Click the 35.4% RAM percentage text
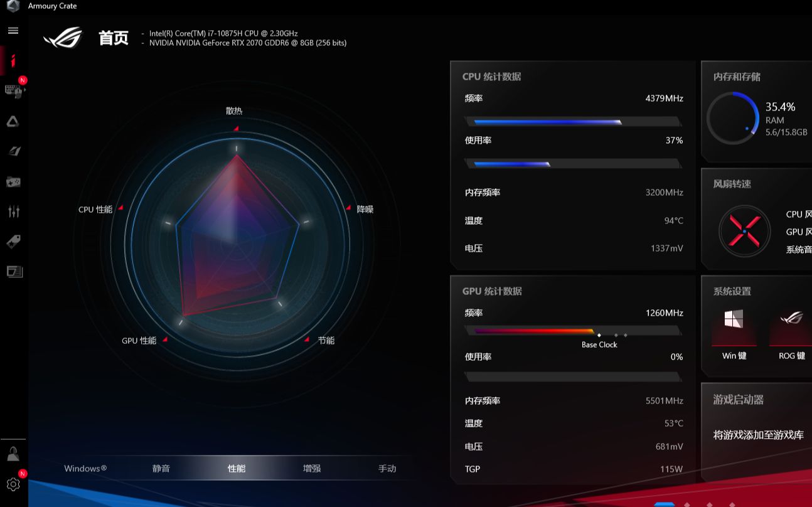 780,107
